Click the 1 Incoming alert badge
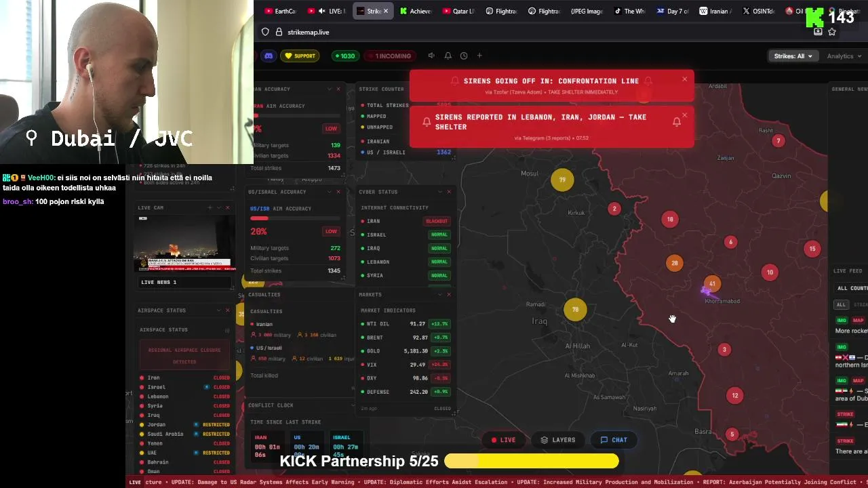Image resolution: width=868 pixels, height=488 pixels. point(390,56)
